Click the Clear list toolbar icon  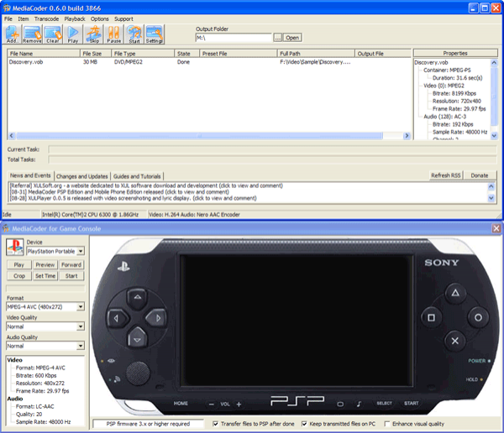point(53,34)
